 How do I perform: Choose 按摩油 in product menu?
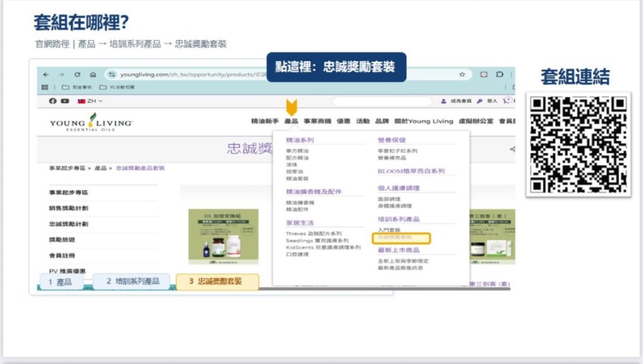pos(294,171)
